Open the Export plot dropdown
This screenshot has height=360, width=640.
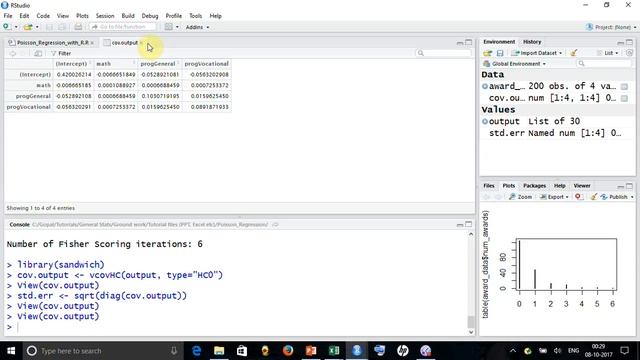[x=554, y=197]
